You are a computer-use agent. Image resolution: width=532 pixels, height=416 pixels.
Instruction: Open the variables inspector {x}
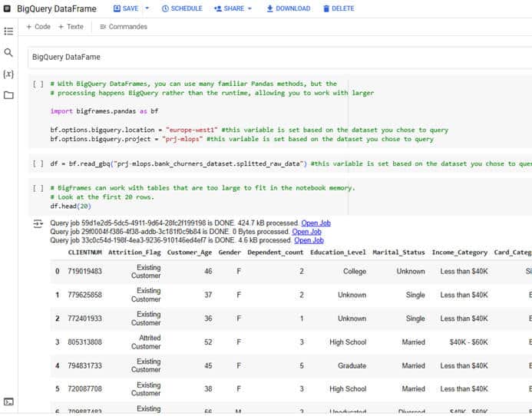(8, 74)
